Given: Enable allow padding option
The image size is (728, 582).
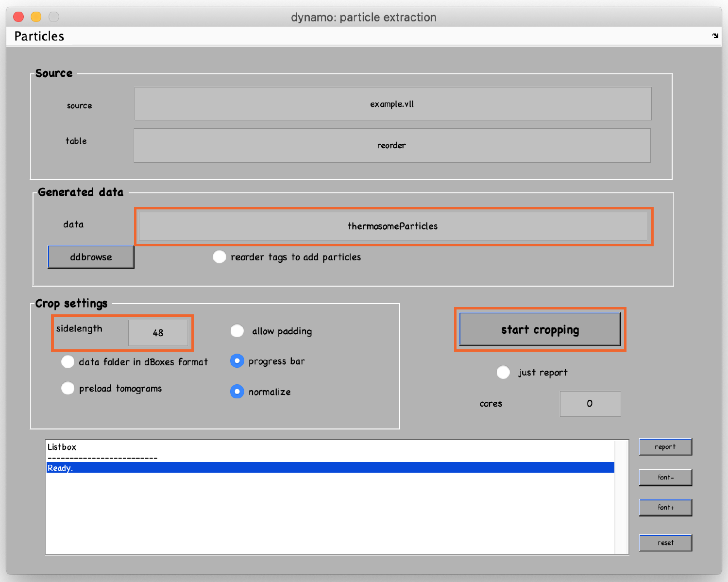Looking at the screenshot, I should pos(237,330).
